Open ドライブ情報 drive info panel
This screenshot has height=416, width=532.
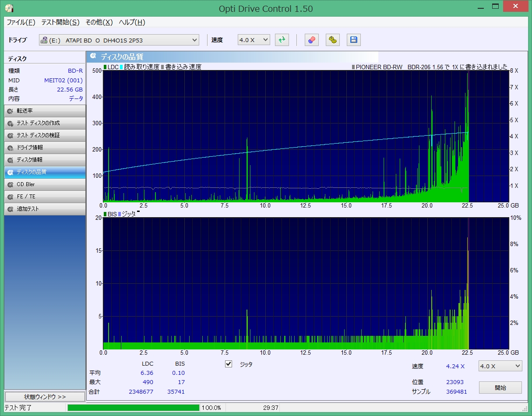coord(45,148)
